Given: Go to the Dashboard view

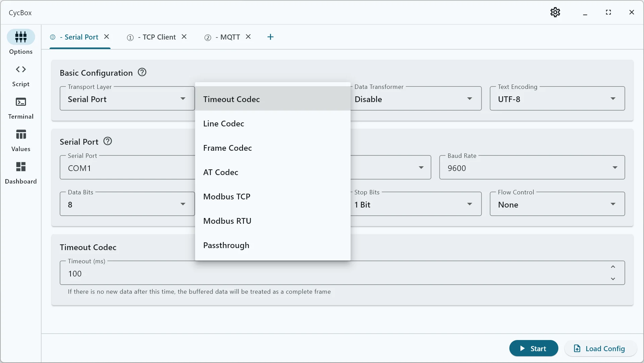Looking at the screenshot, I should (x=21, y=173).
